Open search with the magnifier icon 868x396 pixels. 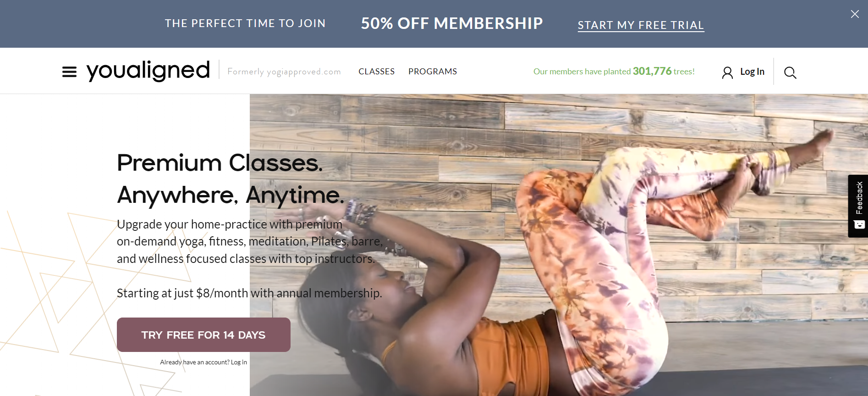tap(790, 73)
